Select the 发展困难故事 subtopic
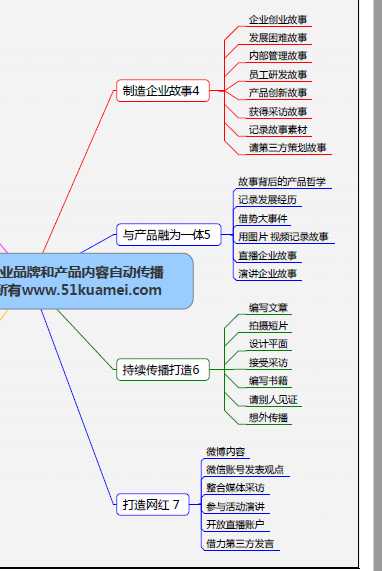The image size is (382, 571). point(278,38)
